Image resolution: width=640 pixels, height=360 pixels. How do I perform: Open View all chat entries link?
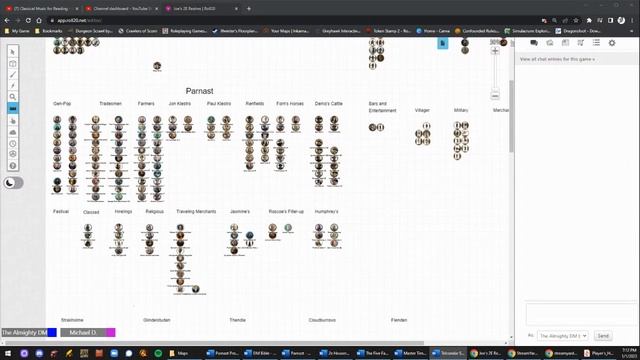click(x=557, y=59)
